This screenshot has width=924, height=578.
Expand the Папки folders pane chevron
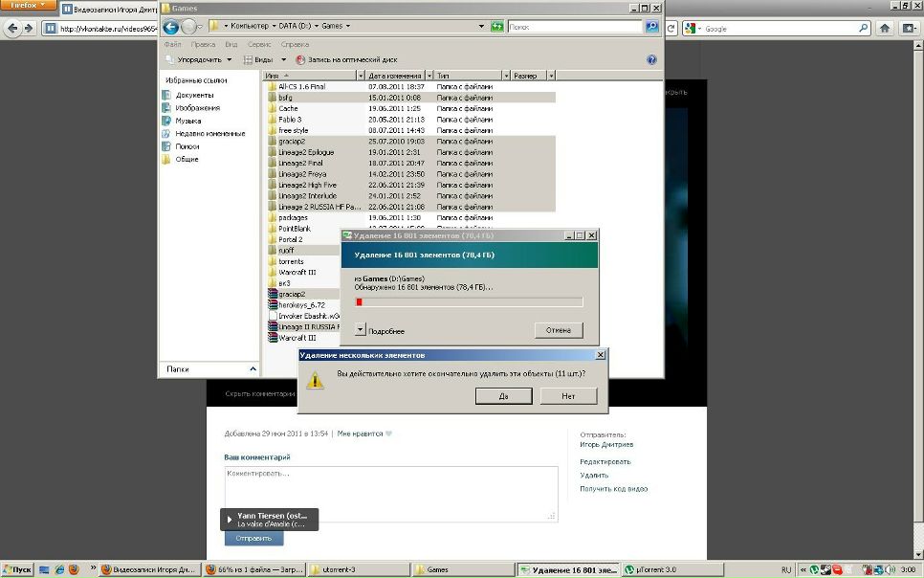(253, 368)
